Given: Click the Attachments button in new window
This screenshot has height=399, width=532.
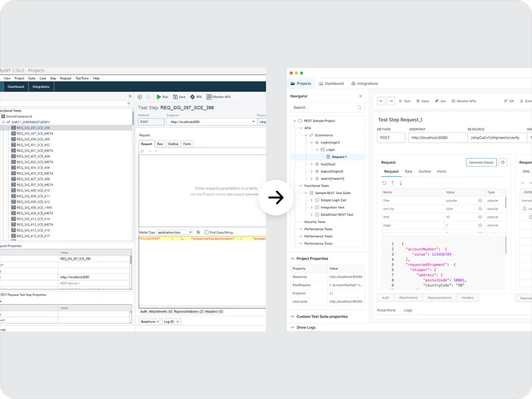Looking at the screenshot, I should (x=408, y=298).
